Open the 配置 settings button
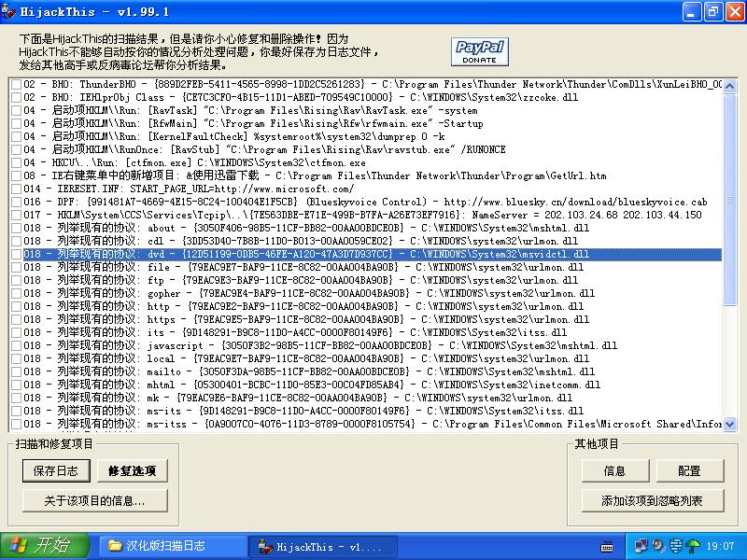The image size is (747, 560). click(689, 471)
